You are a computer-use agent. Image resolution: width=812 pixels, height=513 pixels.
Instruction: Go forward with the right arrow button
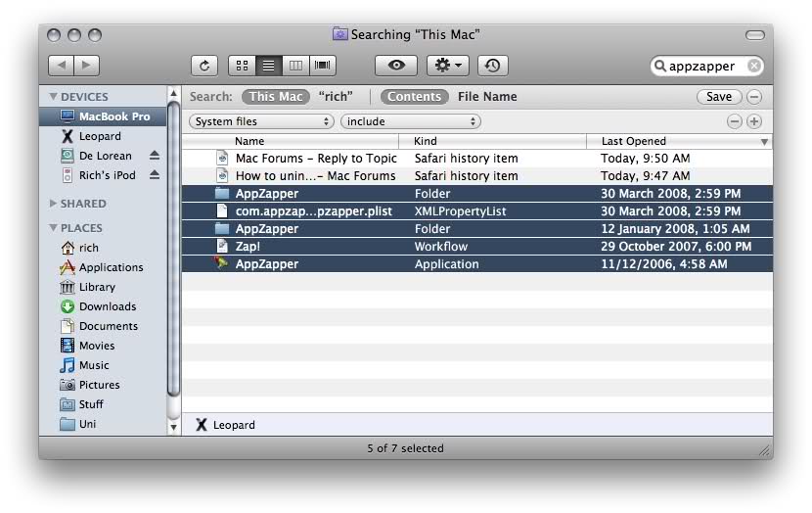(x=86, y=66)
